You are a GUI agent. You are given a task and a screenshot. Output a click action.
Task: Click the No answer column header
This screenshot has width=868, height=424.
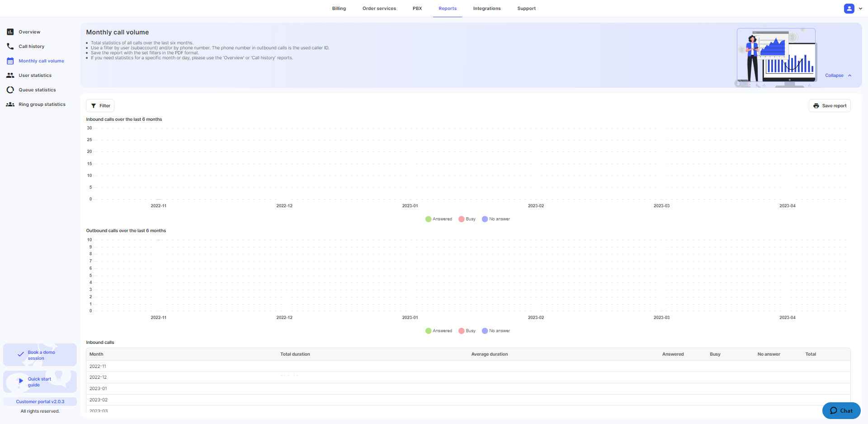pos(769,354)
